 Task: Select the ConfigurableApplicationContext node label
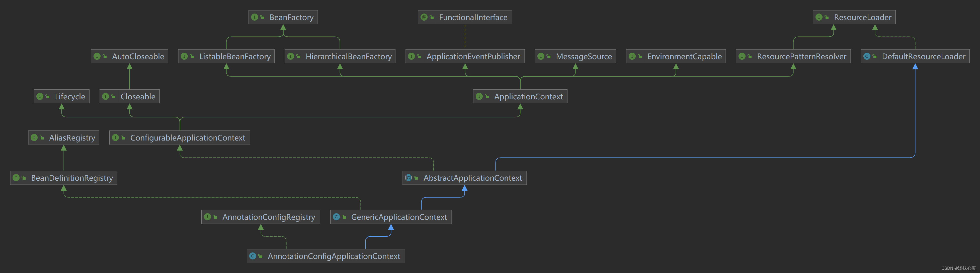point(188,138)
